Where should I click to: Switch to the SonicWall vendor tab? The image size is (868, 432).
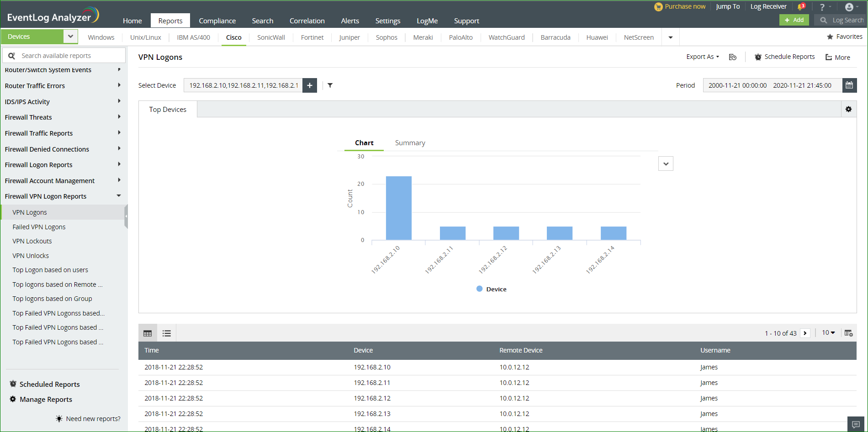pos(270,37)
